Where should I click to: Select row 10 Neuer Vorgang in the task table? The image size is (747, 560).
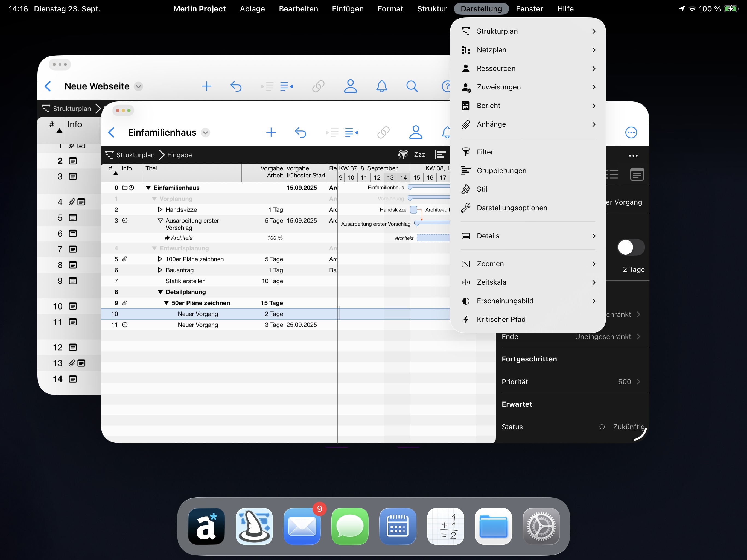pos(199,314)
